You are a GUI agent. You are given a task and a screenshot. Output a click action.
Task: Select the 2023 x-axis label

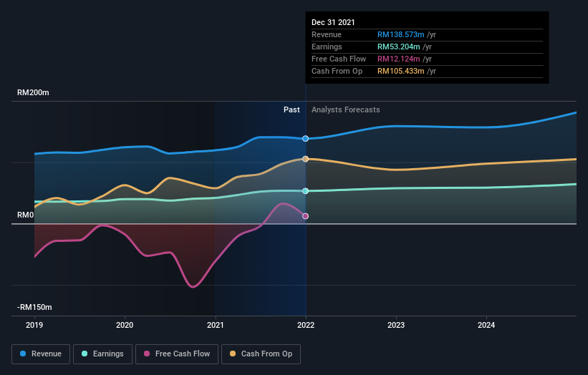(396, 325)
